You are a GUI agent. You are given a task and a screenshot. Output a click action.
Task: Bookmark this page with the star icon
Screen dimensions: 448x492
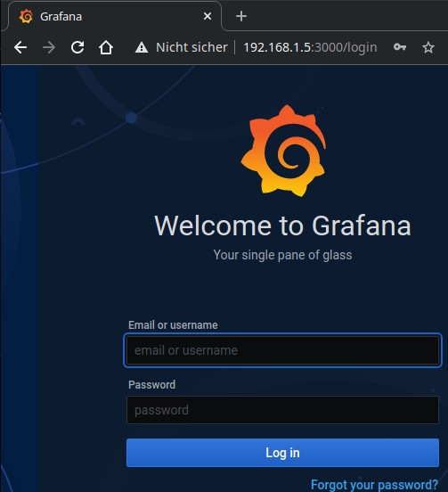428,48
